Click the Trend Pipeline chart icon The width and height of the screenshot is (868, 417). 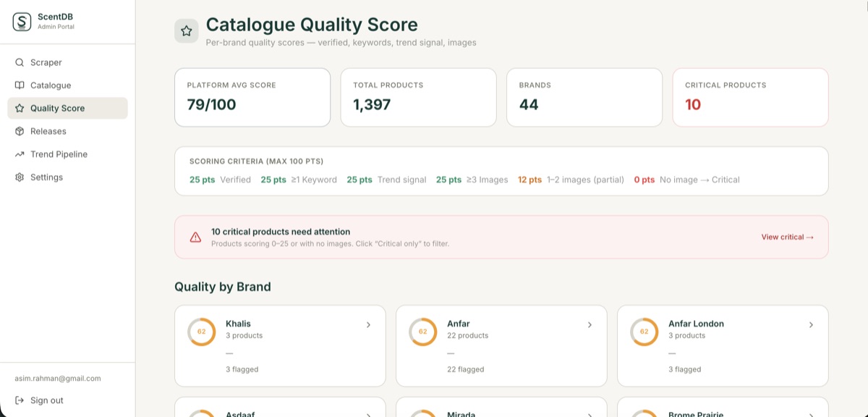[20, 154]
